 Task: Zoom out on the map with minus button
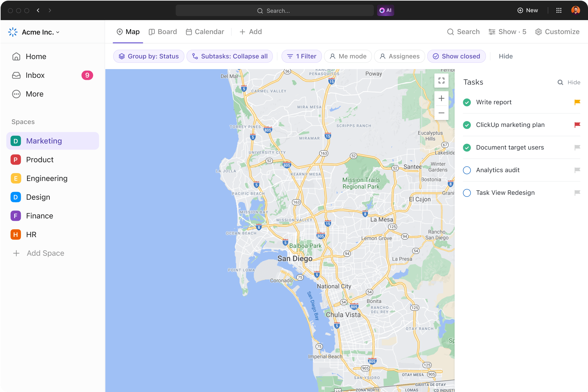coord(441,113)
